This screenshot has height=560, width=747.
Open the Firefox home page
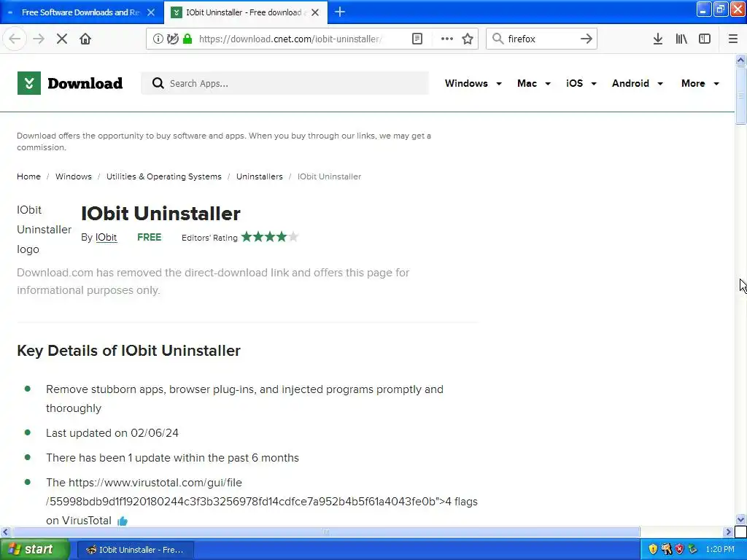[85, 39]
